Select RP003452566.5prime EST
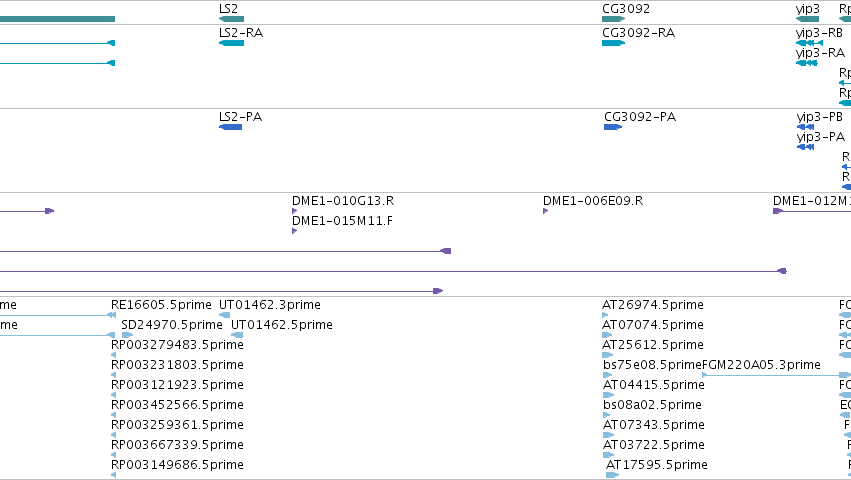Screen dimensions: 851x480 click(177, 405)
